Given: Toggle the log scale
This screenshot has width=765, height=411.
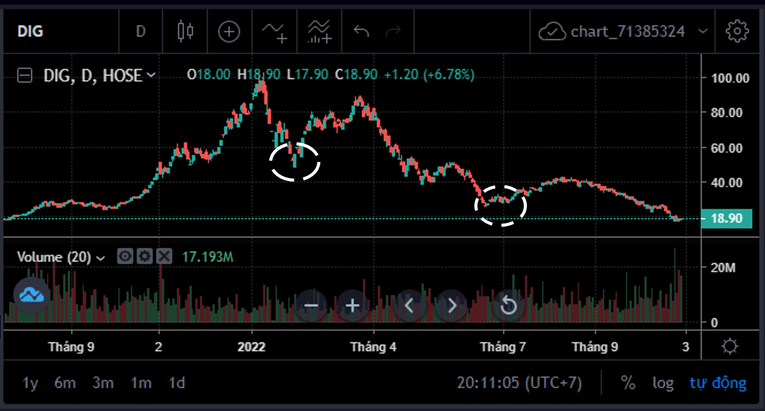Looking at the screenshot, I should pos(662,382).
